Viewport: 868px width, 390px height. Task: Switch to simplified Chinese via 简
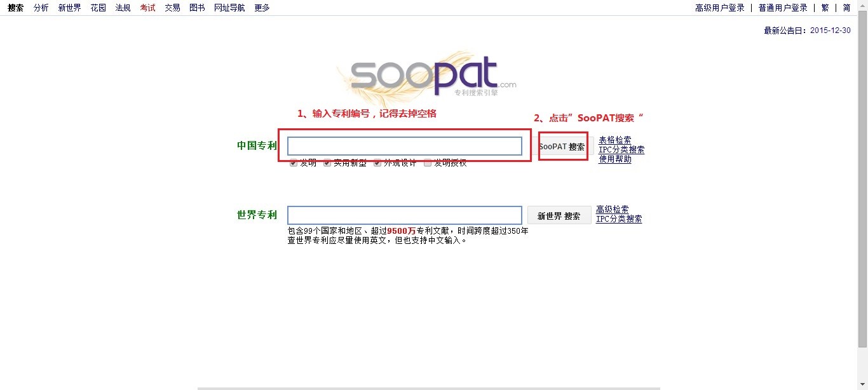coord(846,8)
